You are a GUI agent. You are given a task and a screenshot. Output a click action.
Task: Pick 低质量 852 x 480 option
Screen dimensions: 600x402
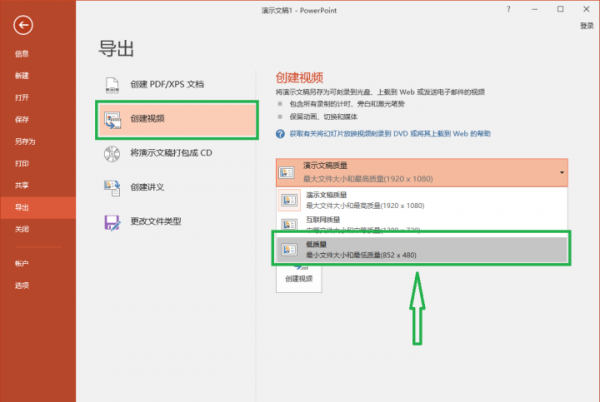pos(422,249)
